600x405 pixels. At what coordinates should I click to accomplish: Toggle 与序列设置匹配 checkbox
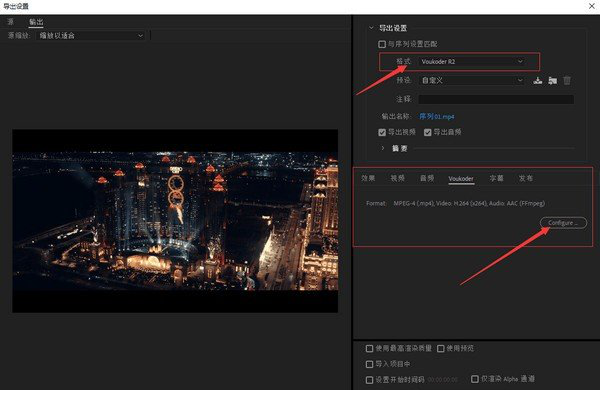pos(382,44)
